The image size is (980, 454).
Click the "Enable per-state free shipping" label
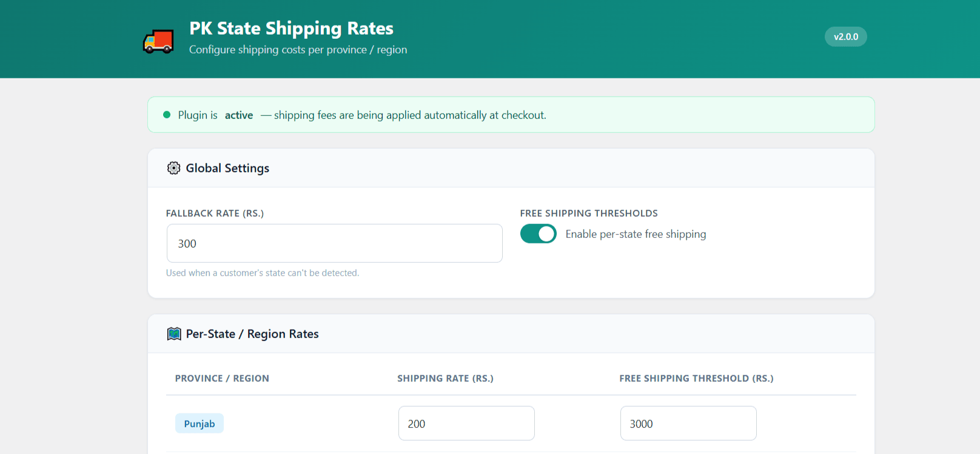pyautogui.click(x=636, y=234)
